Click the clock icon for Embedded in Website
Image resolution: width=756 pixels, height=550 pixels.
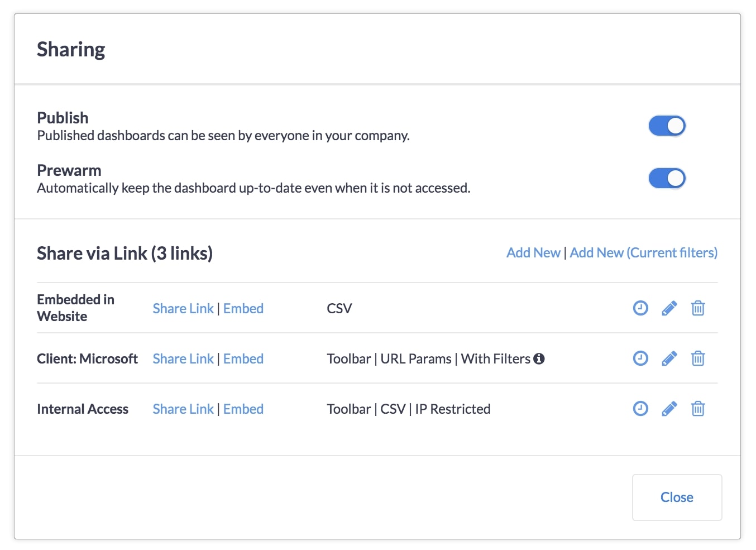pyautogui.click(x=640, y=308)
